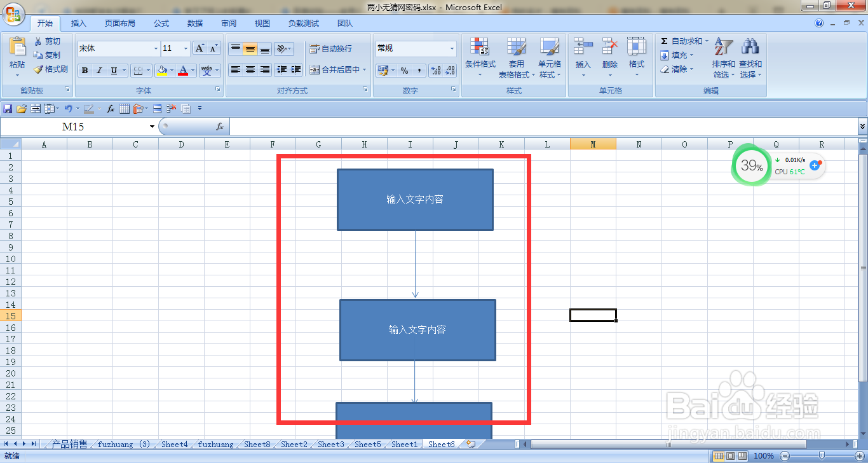Screen dimensions: 868x463
Task: Align text left
Action: point(236,70)
